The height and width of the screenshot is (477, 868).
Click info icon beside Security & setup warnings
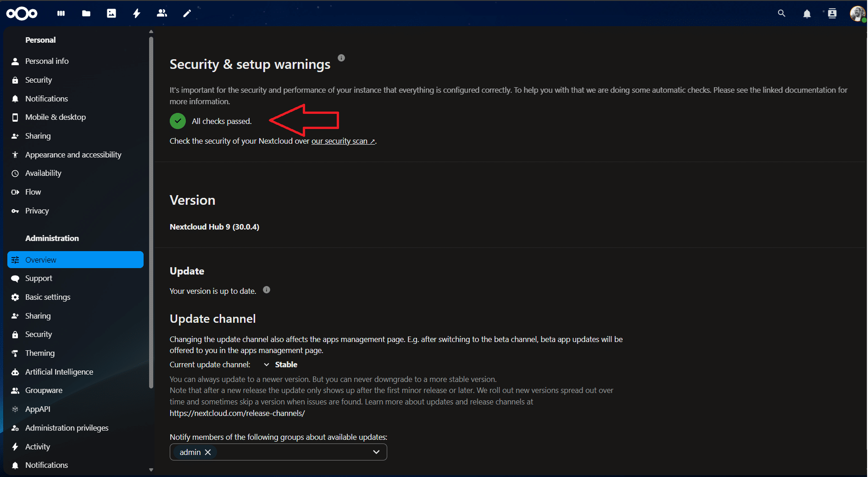[x=341, y=58]
